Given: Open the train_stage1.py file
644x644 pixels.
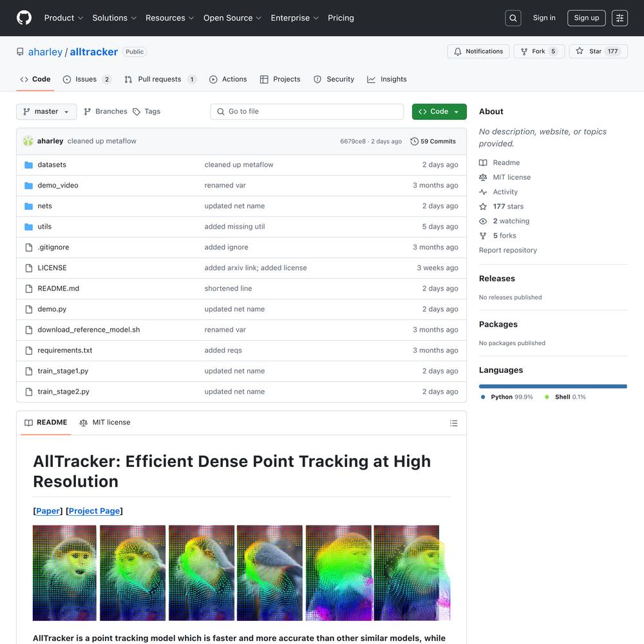Looking at the screenshot, I should tap(63, 371).
